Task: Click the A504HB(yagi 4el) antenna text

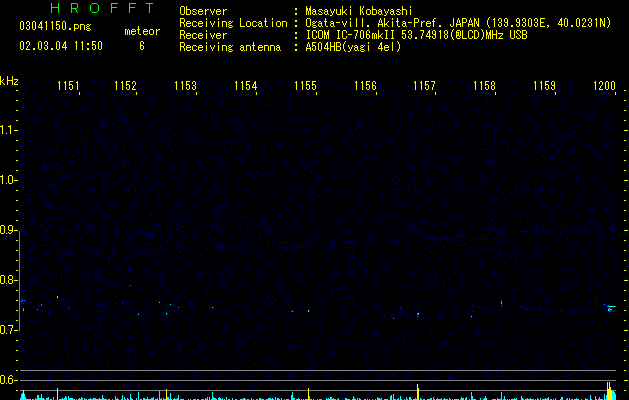Action: (353, 47)
